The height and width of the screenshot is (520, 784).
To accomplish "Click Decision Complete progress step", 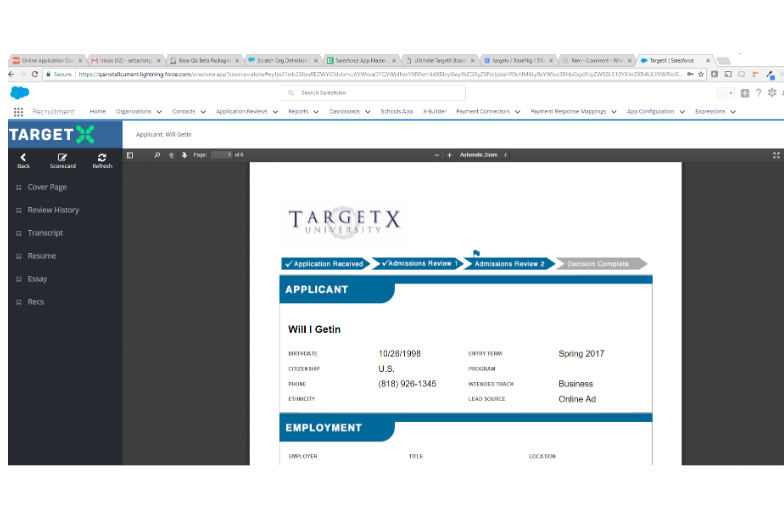I will pyautogui.click(x=600, y=264).
